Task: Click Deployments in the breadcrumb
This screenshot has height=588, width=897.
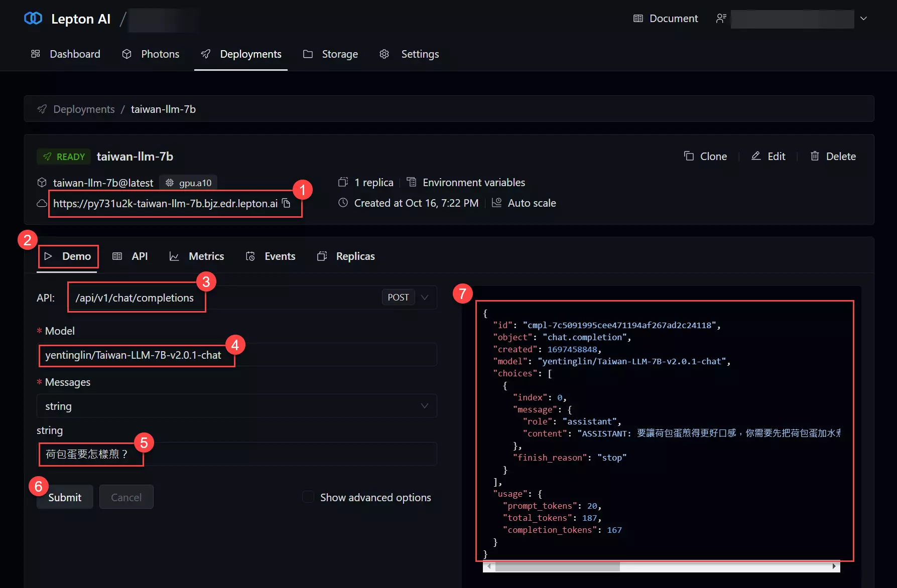Action: pyautogui.click(x=84, y=109)
